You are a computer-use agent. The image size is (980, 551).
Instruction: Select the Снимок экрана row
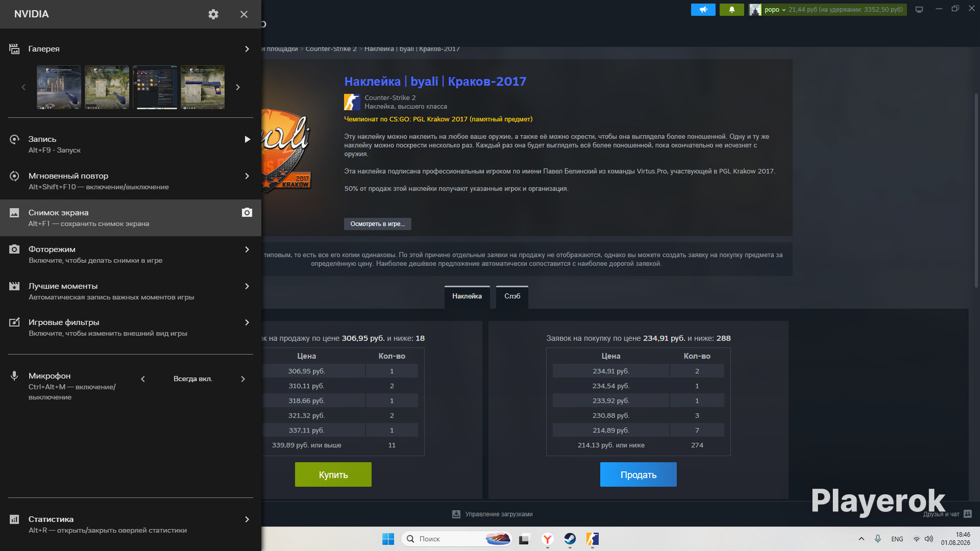click(131, 218)
